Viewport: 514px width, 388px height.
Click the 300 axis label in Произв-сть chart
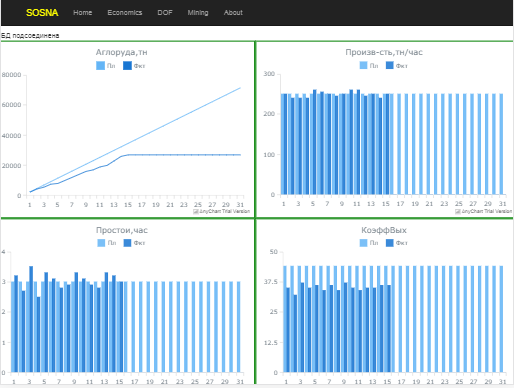coord(269,74)
